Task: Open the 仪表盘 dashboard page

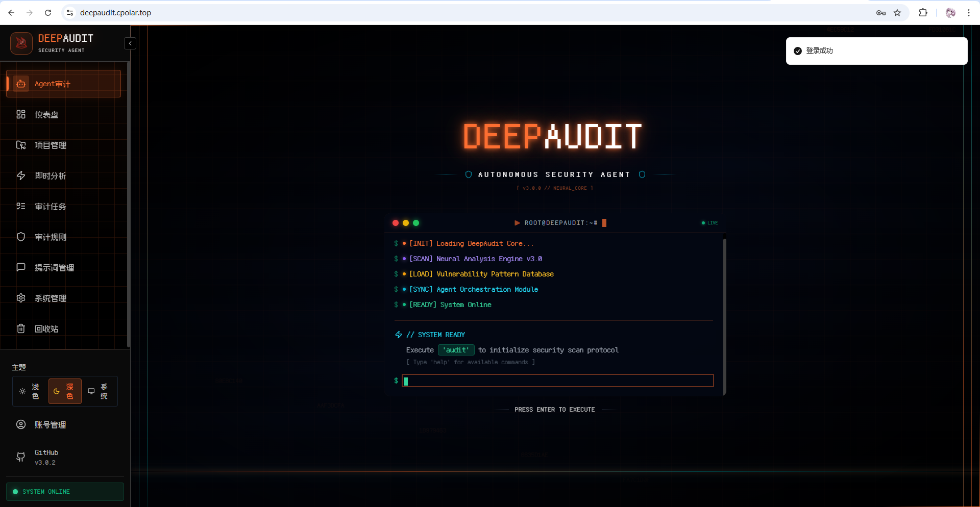Action: coord(46,115)
